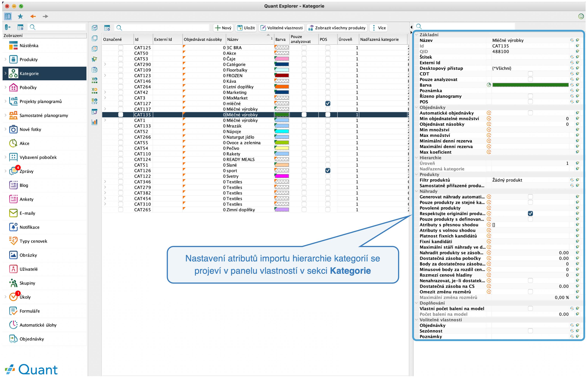Uncheck Respektujte originální produ... checkbox
The image size is (588, 378).
pos(530,213)
